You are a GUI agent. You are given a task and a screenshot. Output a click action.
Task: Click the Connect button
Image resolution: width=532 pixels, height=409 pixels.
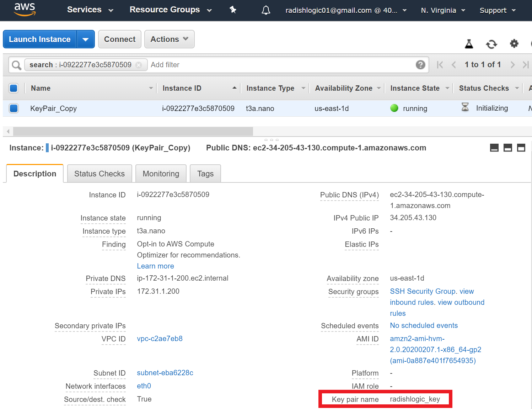click(x=119, y=39)
